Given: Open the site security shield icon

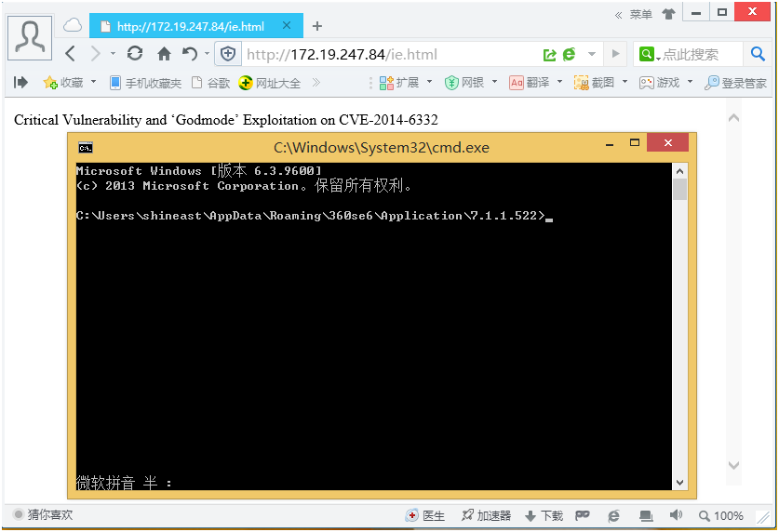Looking at the screenshot, I should [227, 54].
